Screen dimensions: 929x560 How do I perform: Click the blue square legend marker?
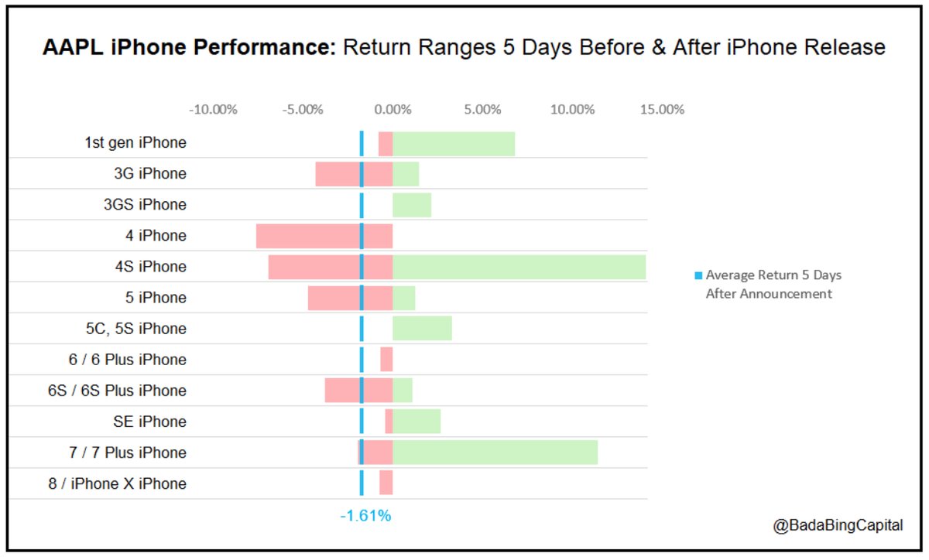pyautogui.click(x=698, y=275)
